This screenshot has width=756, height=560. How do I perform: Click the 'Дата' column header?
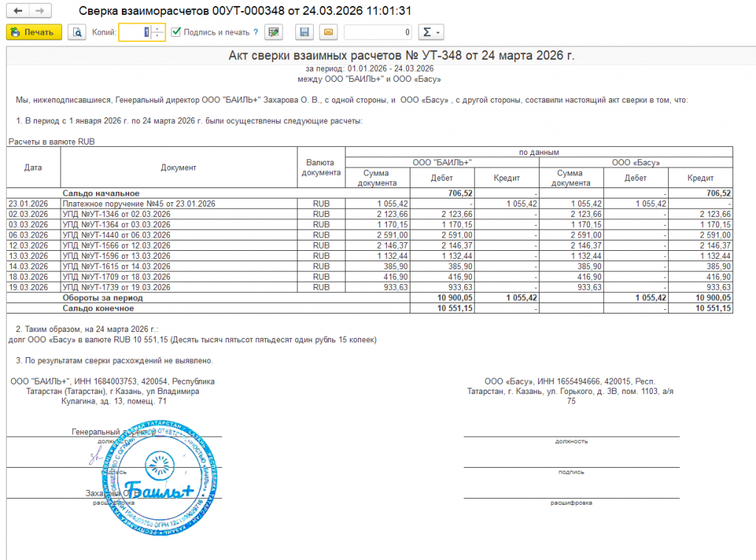[x=33, y=167]
